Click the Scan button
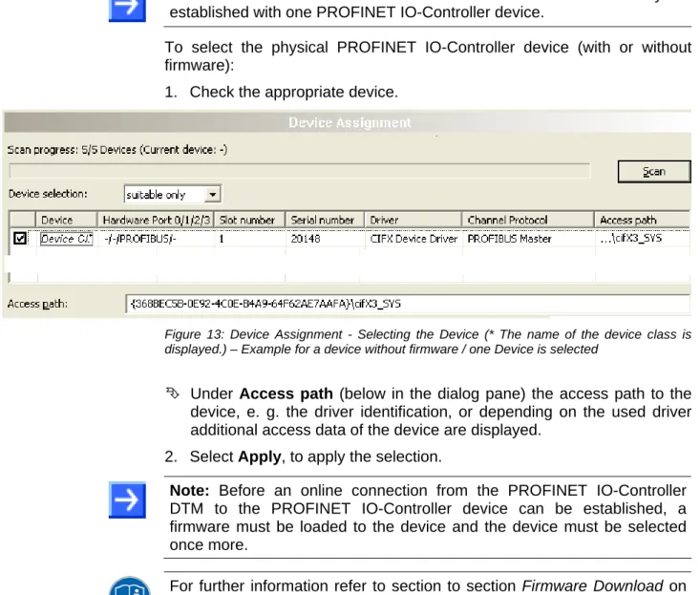Screen dimensions: 700x595 (654, 172)
